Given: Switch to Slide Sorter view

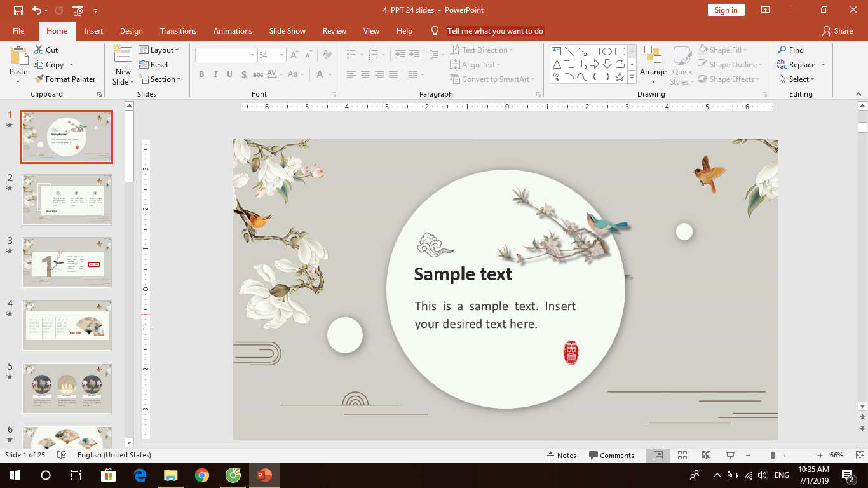Looking at the screenshot, I should pyautogui.click(x=682, y=456).
